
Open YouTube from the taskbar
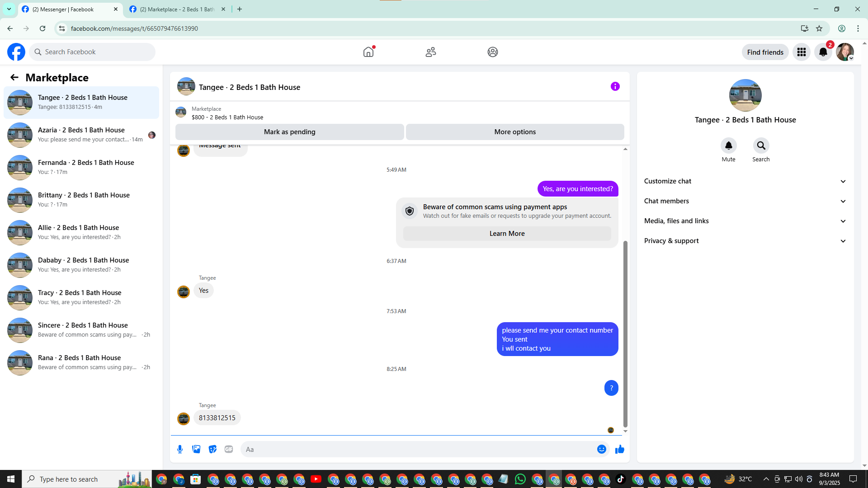(x=316, y=479)
